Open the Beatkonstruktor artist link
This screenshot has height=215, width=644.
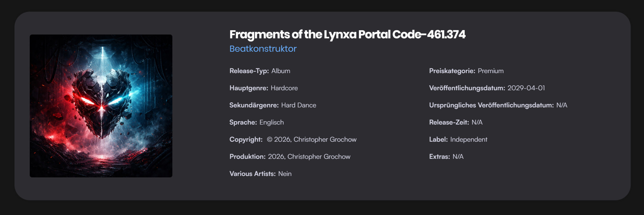263,49
